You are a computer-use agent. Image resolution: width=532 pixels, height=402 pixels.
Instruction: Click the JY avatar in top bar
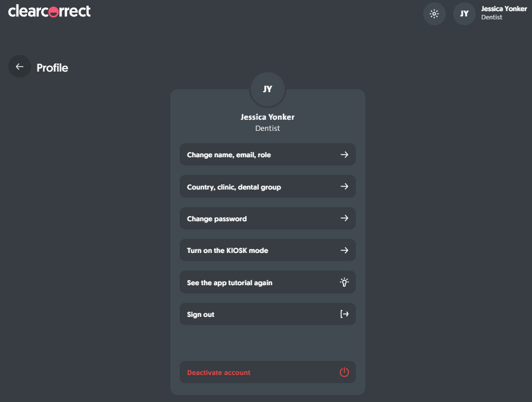tap(464, 14)
